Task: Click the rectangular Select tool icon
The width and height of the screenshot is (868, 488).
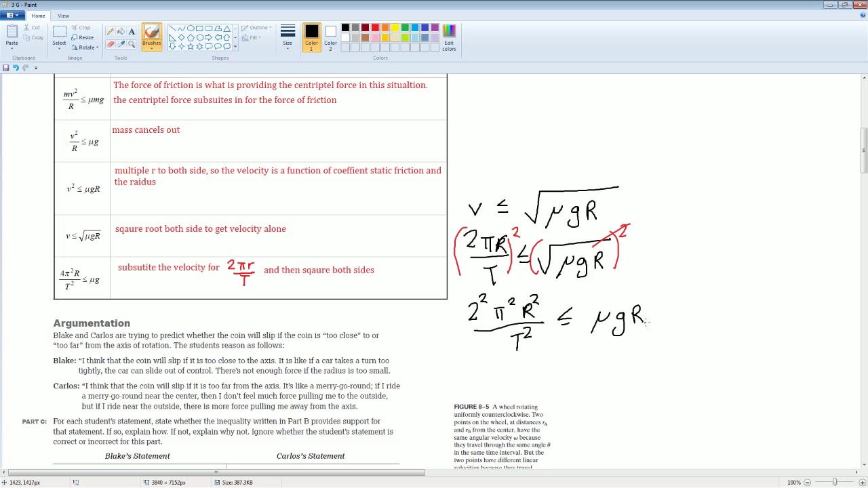Action: (59, 32)
